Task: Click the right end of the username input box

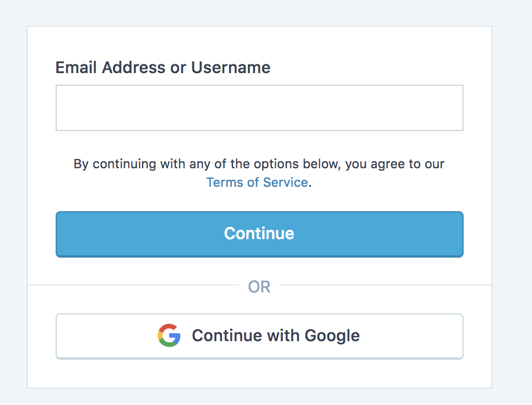Action: point(452,108)
